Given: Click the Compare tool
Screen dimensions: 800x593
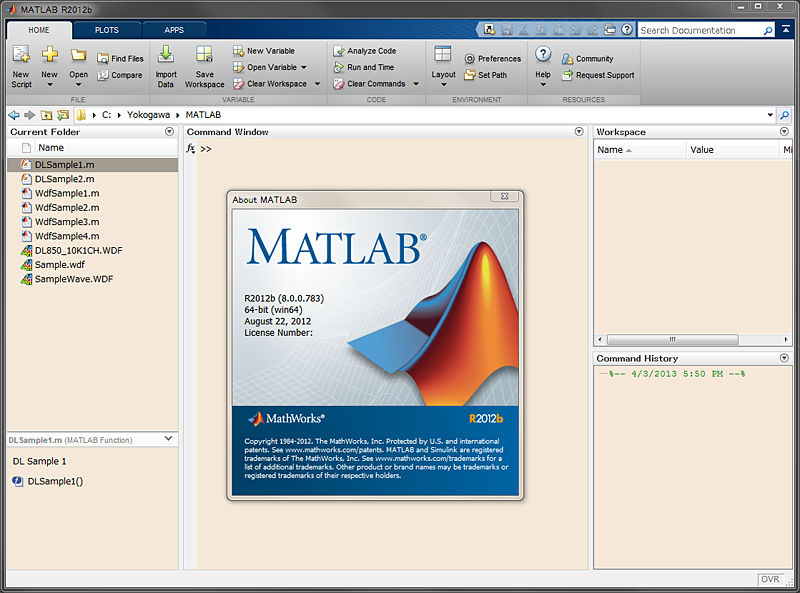Looking at the screenshot, I should 120,75.
